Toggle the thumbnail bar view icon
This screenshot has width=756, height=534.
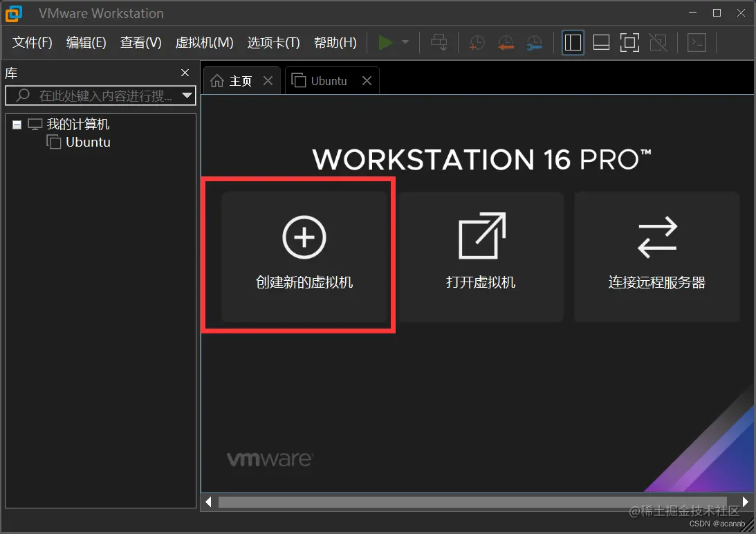point(601,42)
